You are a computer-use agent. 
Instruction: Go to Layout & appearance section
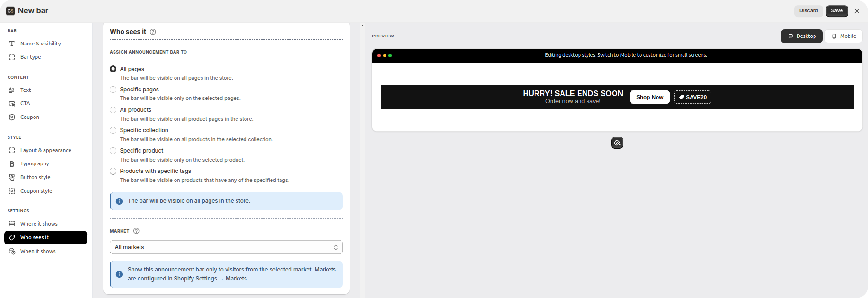point(45,150)
